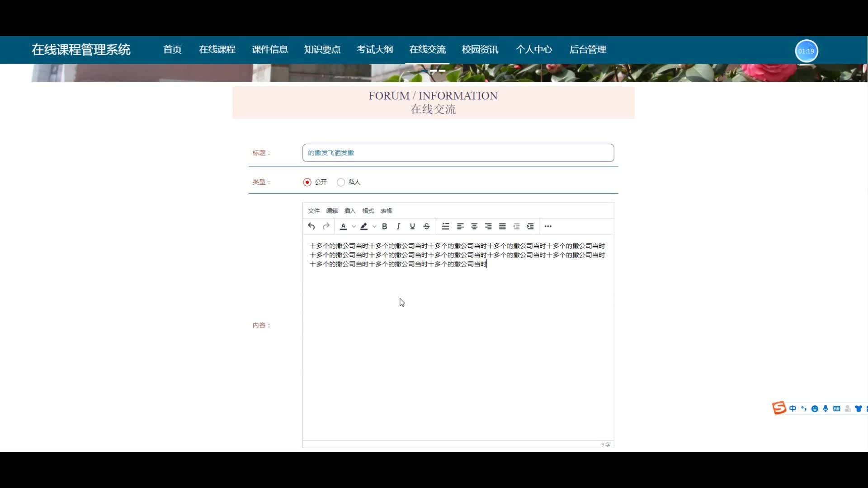Go to 个人中心 navigation link
The height and width of the screenshot is (488, 868).
[x=533, y=50]
